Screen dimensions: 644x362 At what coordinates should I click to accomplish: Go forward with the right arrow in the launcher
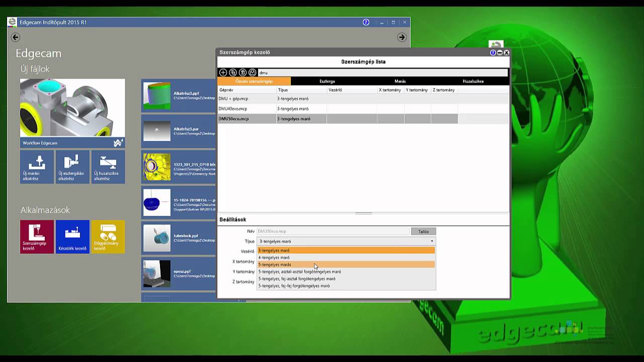401,37
